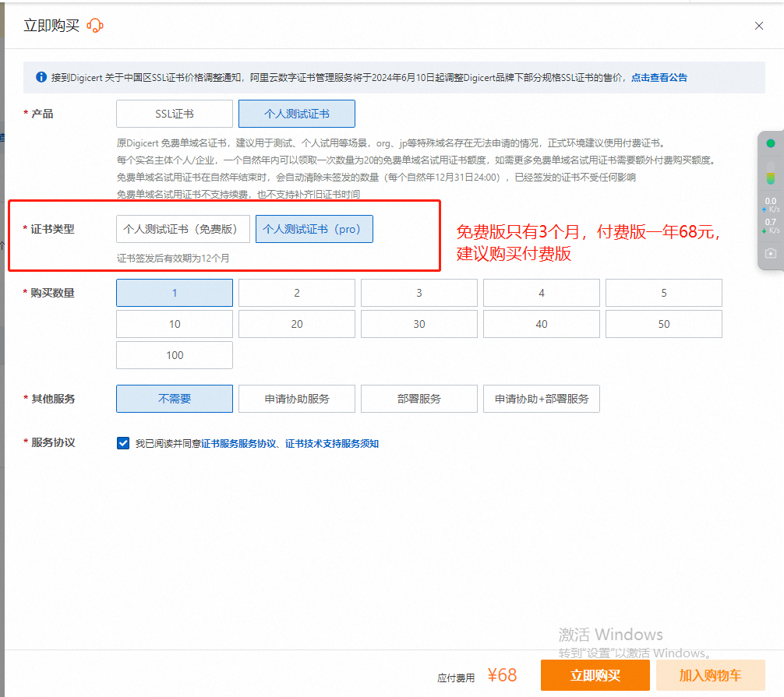Viewport: 784px width, 697px height.
Task: Click the green status dot in side widget
Action: pos(770,143)
